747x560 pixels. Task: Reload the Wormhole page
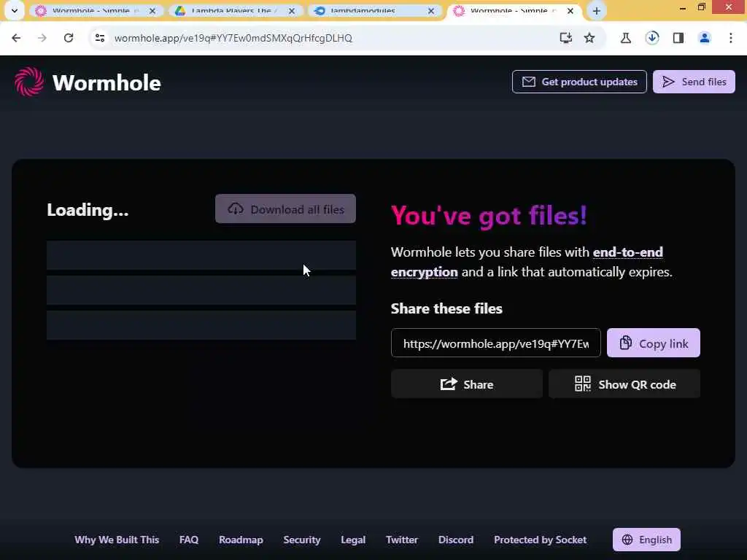pos(69,38)
